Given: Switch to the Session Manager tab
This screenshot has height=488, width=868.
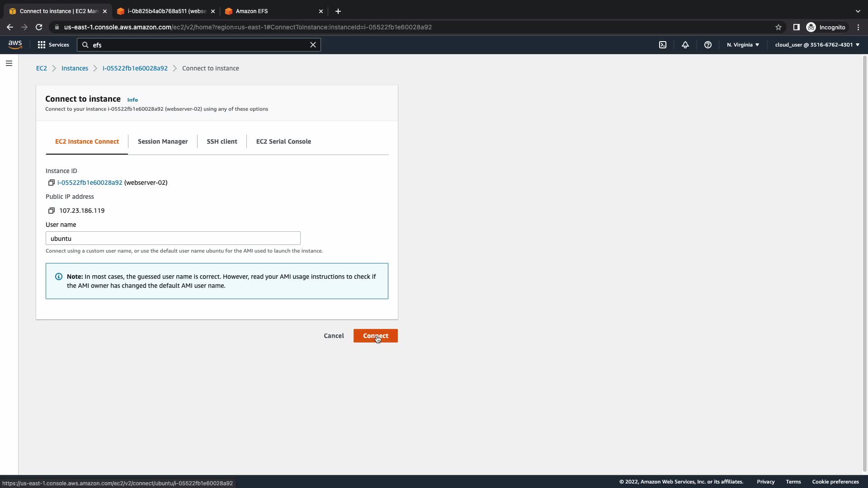Looking at the screenshot, I should coord(163,141).
